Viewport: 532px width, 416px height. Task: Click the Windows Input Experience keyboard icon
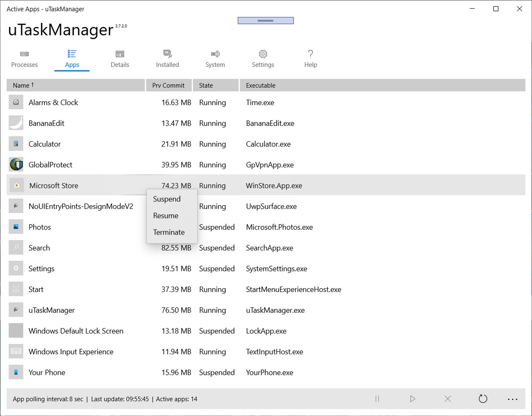click(x=16, y=351)
